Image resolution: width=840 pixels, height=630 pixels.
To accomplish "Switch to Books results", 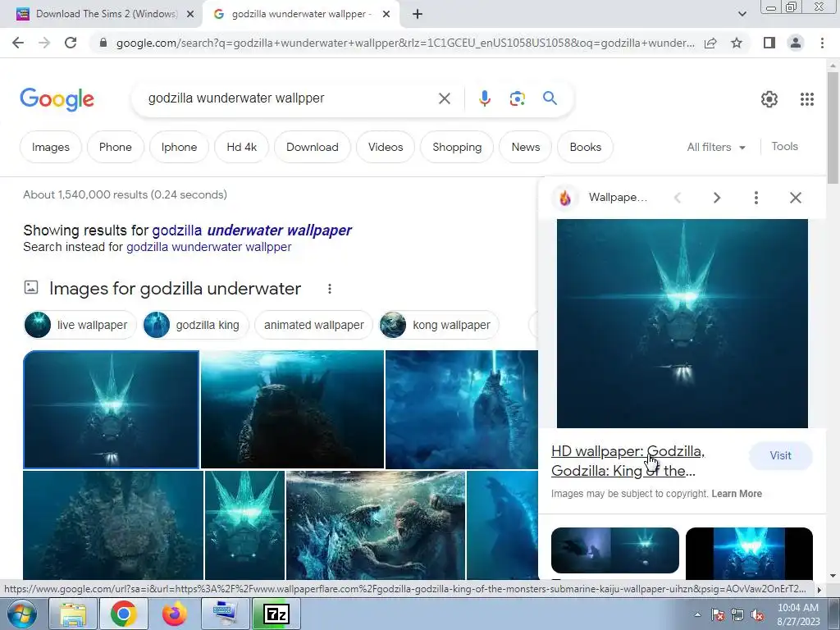I will click(585, 147).
